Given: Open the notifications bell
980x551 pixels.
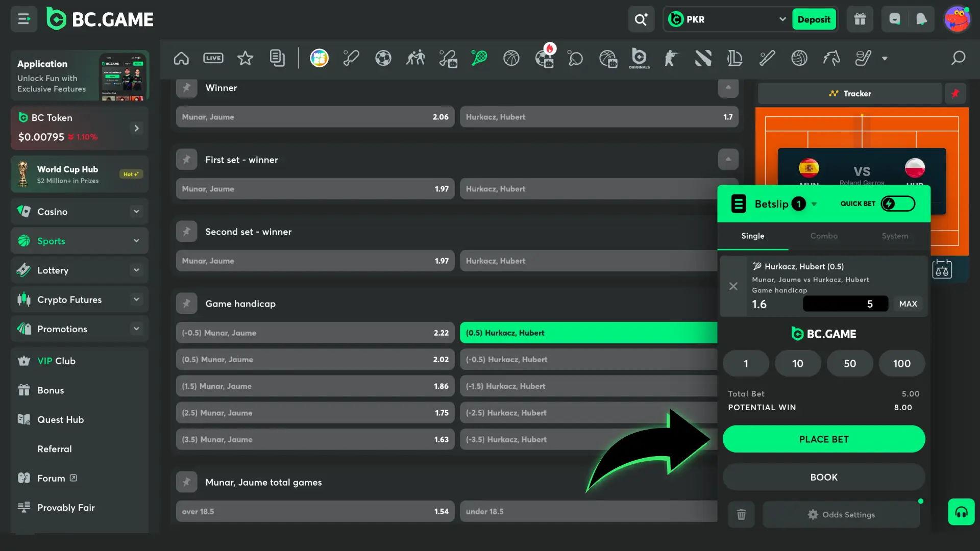Looking at the screenshot, I should (x=921, y=19).
